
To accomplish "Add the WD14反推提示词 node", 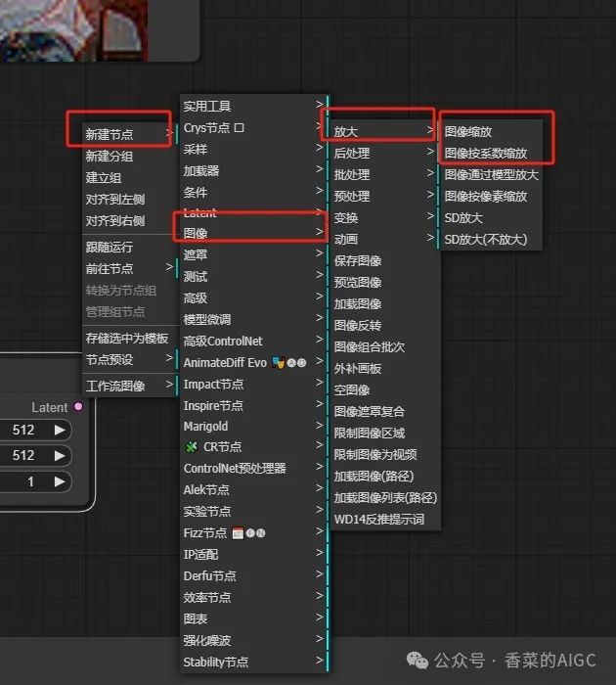I will click(x=384, y=519).
